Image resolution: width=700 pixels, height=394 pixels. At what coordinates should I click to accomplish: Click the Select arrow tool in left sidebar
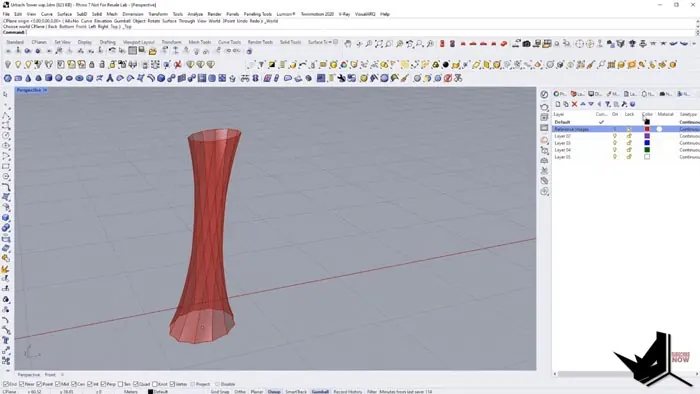[x=6, y=94]
